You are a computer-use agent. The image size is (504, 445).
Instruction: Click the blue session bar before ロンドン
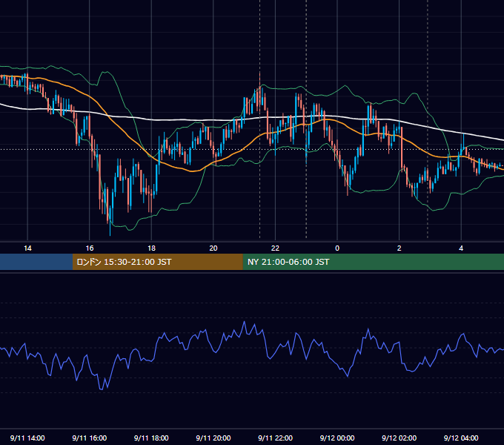pos(36,262)
